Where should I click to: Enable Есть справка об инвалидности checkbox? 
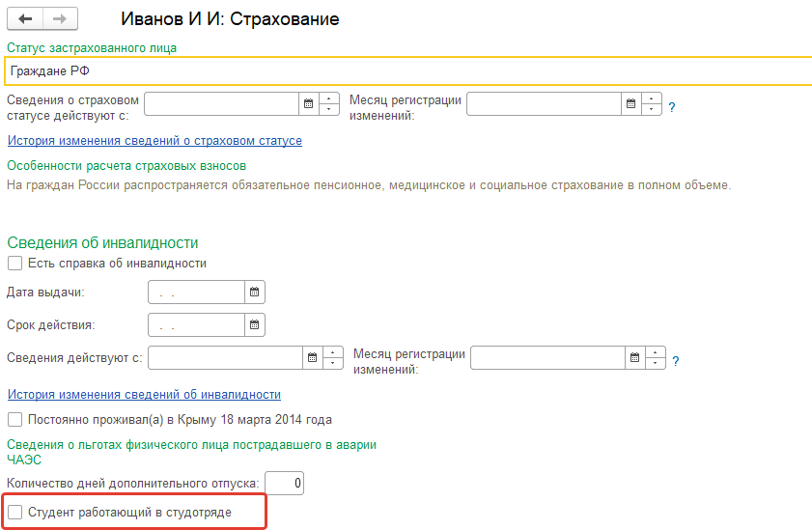(15, 263)
